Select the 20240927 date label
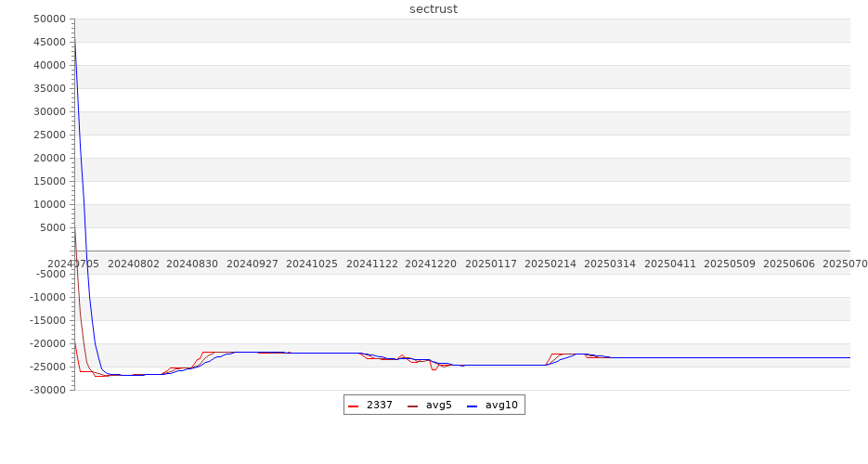 (253, 264)
